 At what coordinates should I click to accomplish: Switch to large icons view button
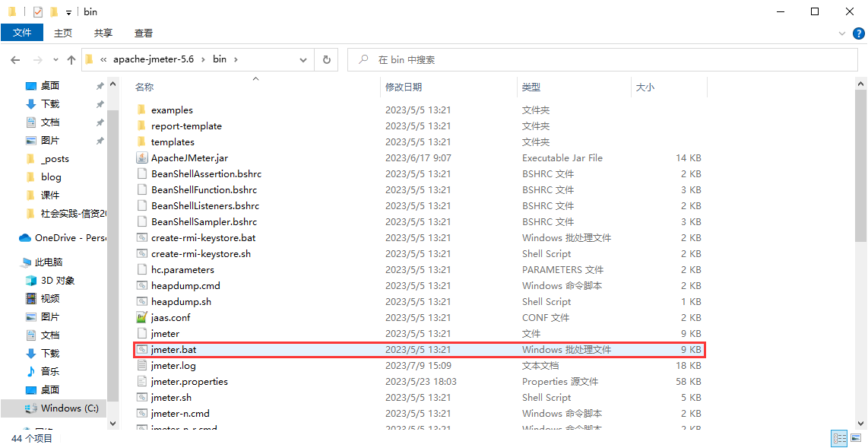point(857,438)
